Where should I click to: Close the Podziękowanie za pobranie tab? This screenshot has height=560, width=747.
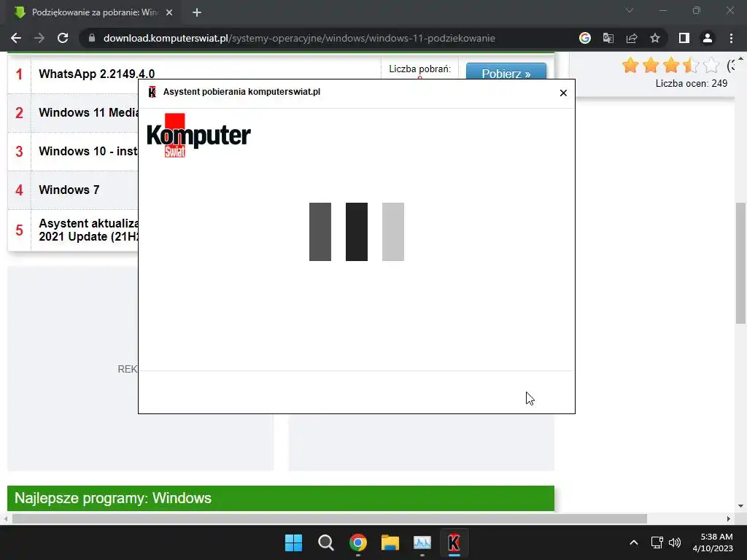pos(169,13)
